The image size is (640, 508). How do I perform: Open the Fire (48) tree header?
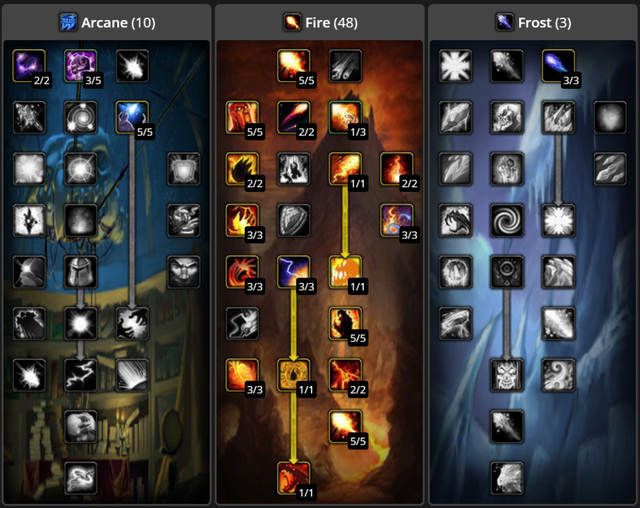[320, 22]
